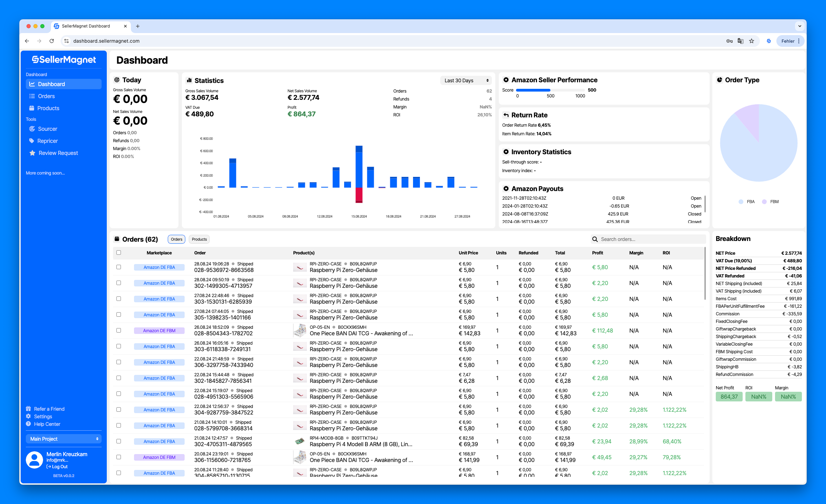Check order 303-1530131-6285939 checkbox
The width and height of the screenshot is (826, 504).
pos(119,299)
